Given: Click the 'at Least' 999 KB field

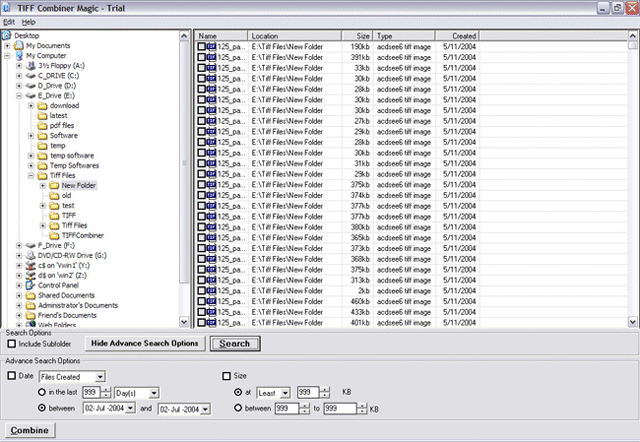Looking at the screenshot, I should [308, 393].
